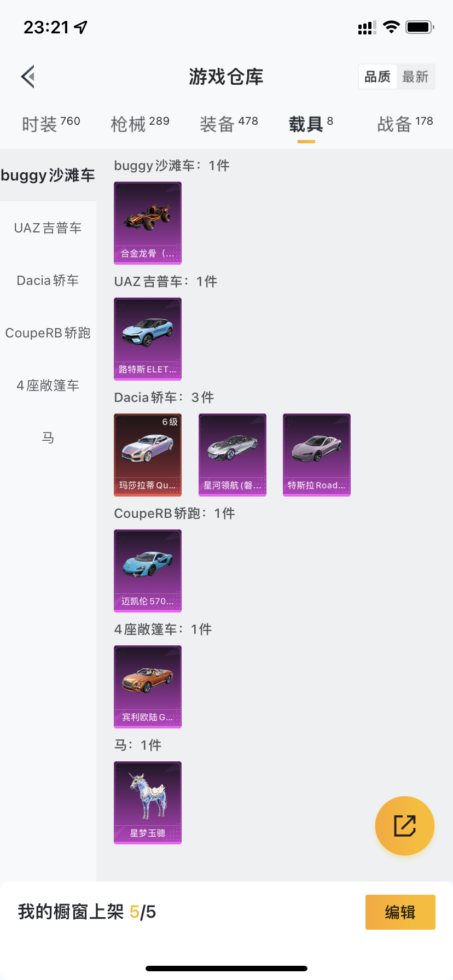Jump to Dacia轿车 sidebar category

(x=48, y=280)
